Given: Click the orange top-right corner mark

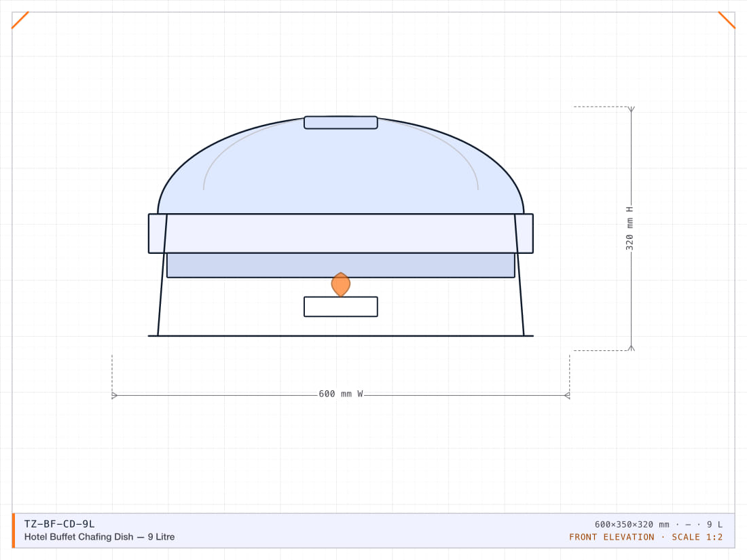Looking at the screenshot, I should (x=727, y=20).
